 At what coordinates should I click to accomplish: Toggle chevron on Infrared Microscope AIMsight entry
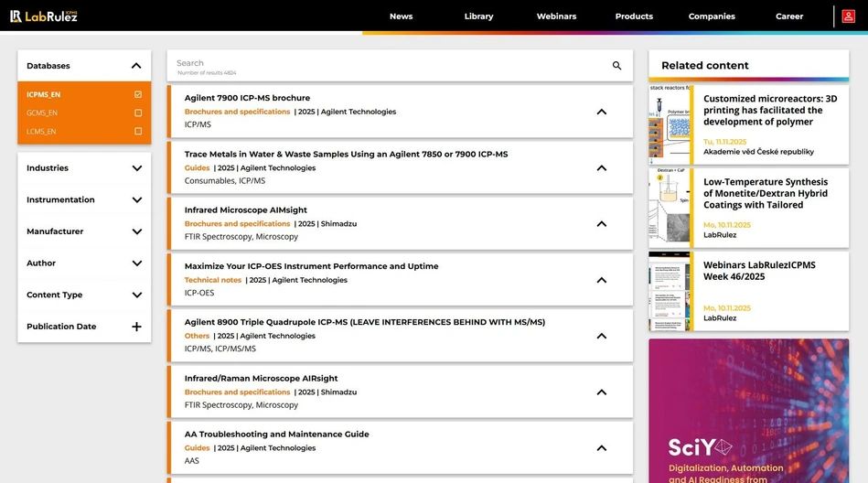[x=601, y=224]
